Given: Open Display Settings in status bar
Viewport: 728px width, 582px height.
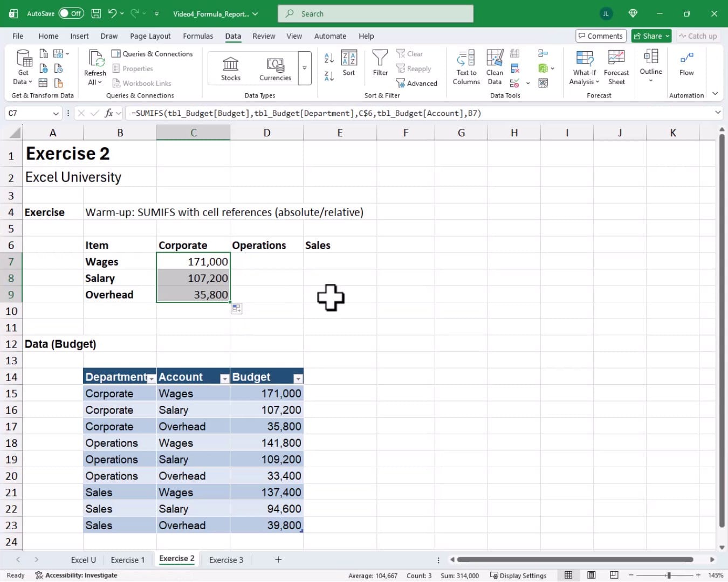Looking at the screenshot, I should pyautogui.click(x=518, y=576).
